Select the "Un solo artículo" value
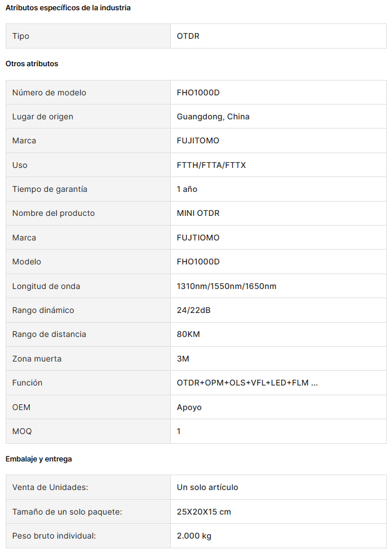 pos(207,487)
